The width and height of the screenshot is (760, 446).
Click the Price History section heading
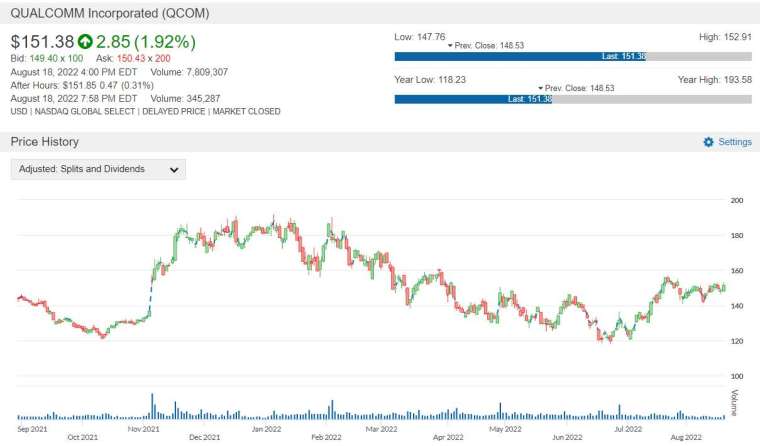(x=45, y=142)
